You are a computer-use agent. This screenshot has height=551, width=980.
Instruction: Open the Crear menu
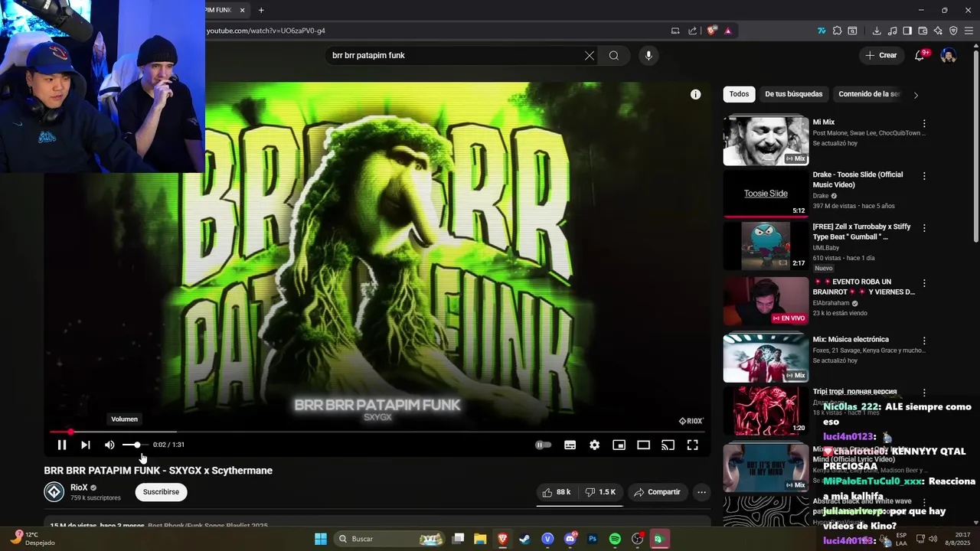pyautogui.click(x=880, y=55)
